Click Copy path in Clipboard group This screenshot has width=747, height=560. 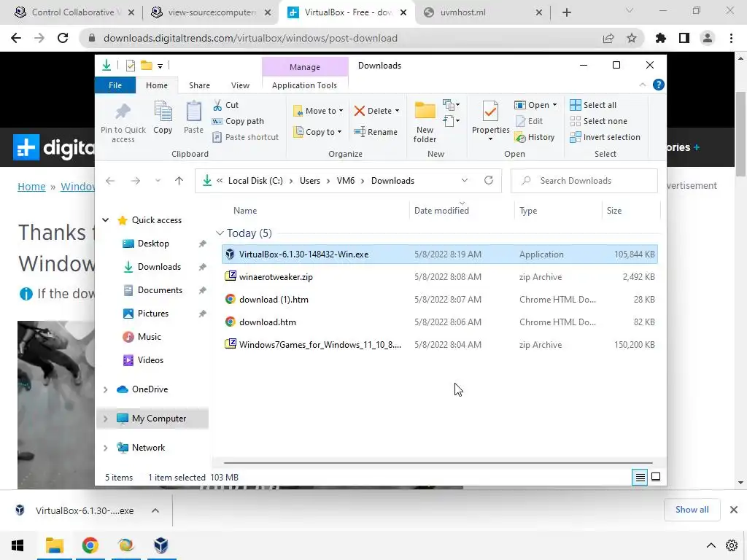pos(239,121)
